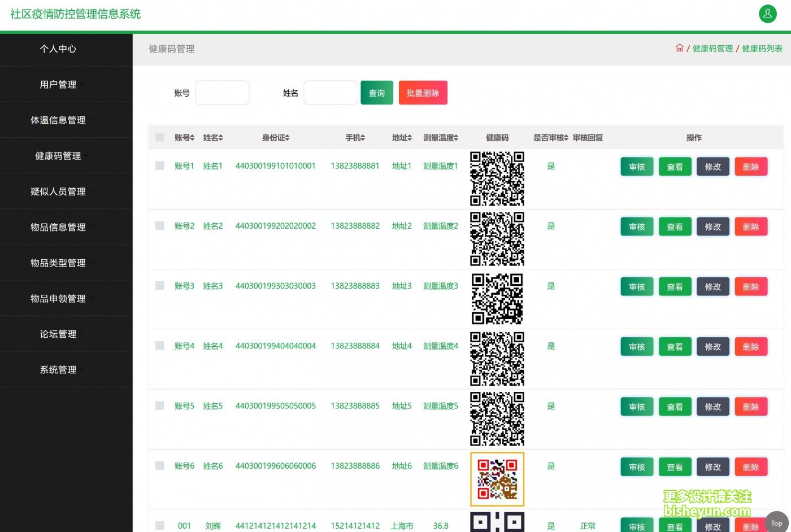Click name cell 姓名5
The height and width of the screenshot is (532, 791).
click(213, 405)
